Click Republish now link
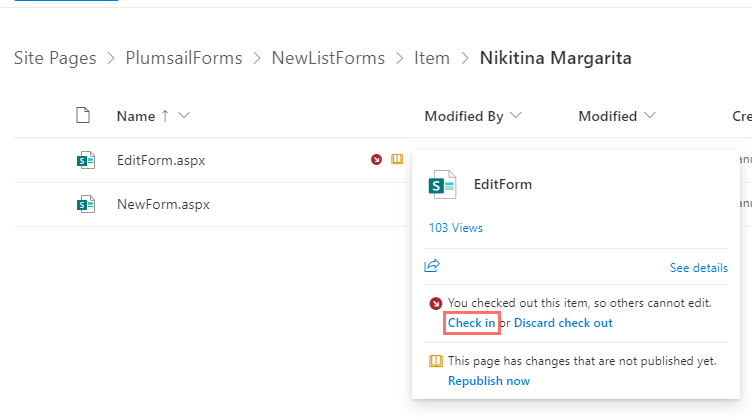This screenshot has width=752, height=420. click(x=488, y=381)
